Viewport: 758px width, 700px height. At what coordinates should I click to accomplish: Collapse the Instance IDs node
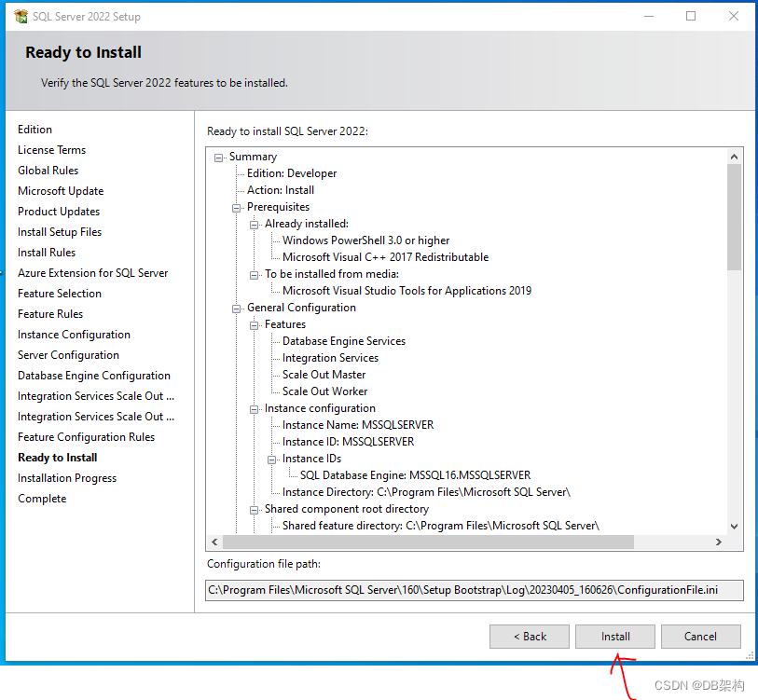(270, 458)
